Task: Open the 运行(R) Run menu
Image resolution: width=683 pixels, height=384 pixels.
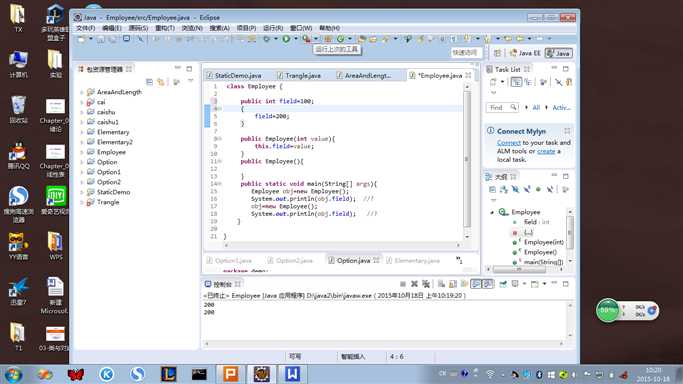Action: 273,28
